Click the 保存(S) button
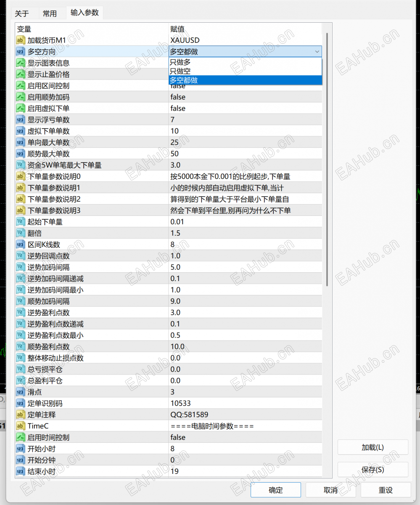Viewport: 420px width, 505px height. pyautogui.click(x=373, y=470)
